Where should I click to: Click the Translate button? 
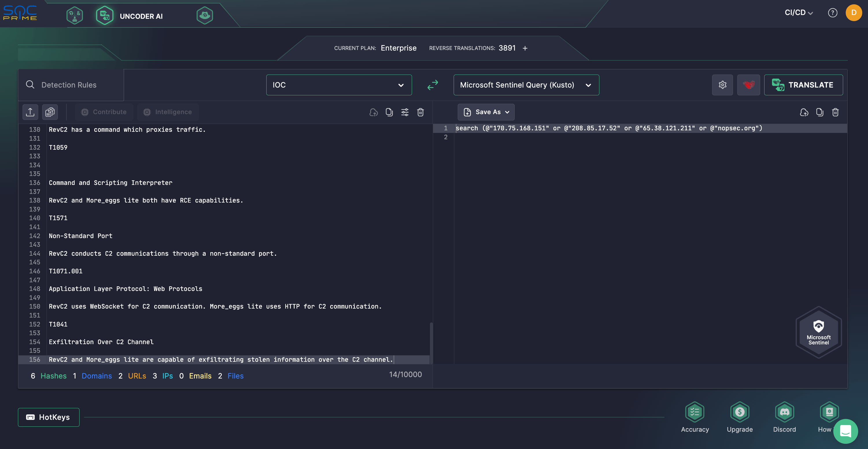coord(803,85)
